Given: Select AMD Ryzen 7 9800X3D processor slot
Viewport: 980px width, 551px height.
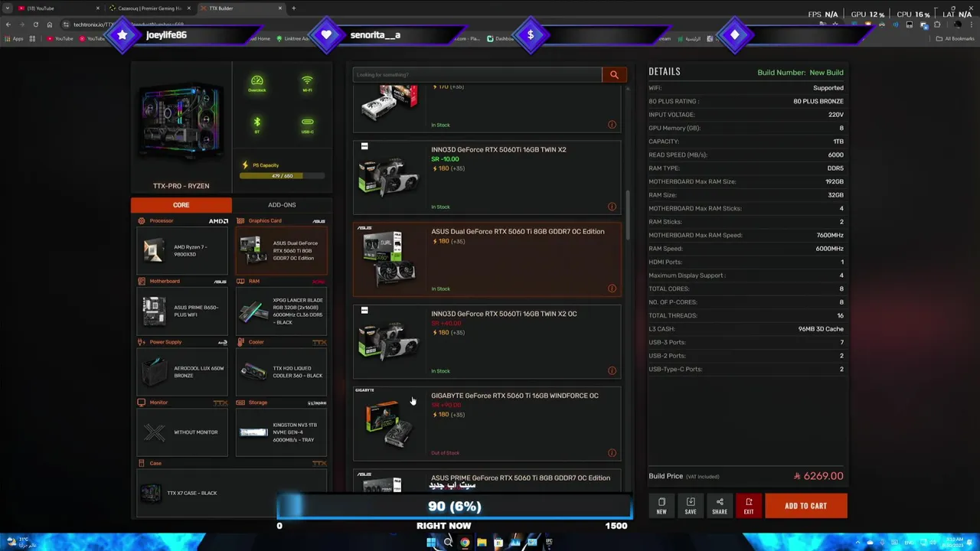Looking at the screenshot, I should (x=182, y=250).
